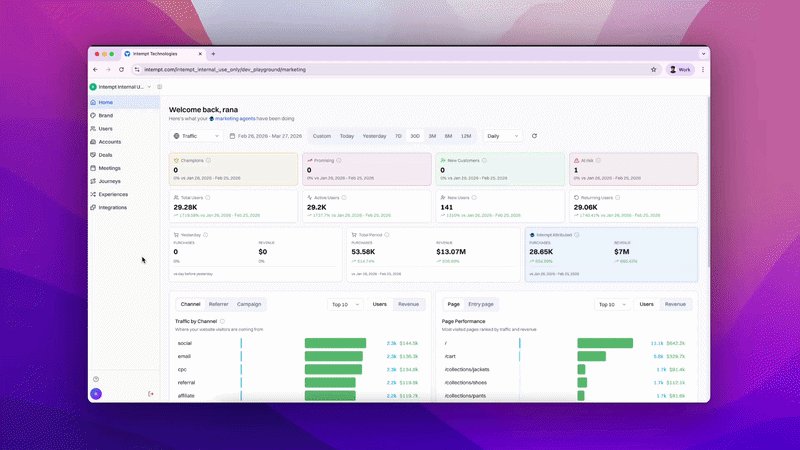Open Top 10 dropdown in Channel panel
The width and height of the screenshot is (800, 450).
pos(345,305)
